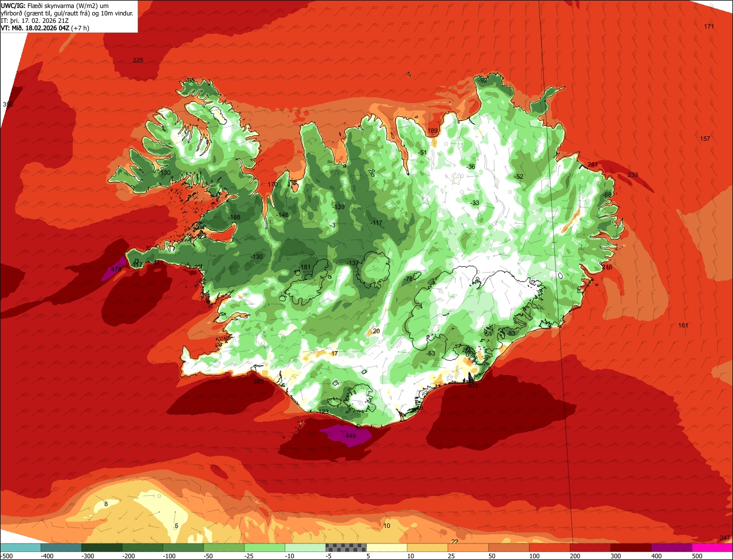Click the 478 value off Snæfellsnes
Viewport: 733px width, 560px height.
(116, 269)
